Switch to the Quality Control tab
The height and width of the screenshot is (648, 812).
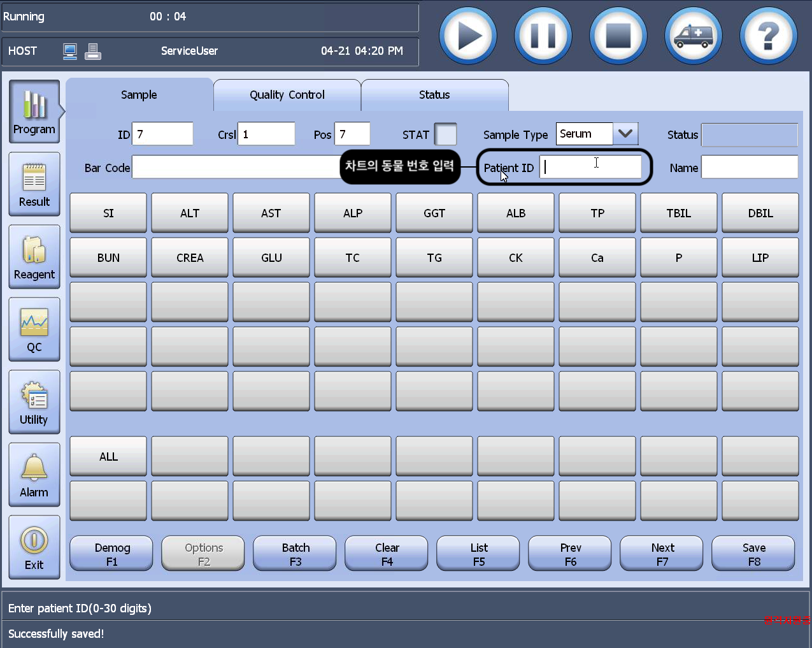click(x=287, y=95)
